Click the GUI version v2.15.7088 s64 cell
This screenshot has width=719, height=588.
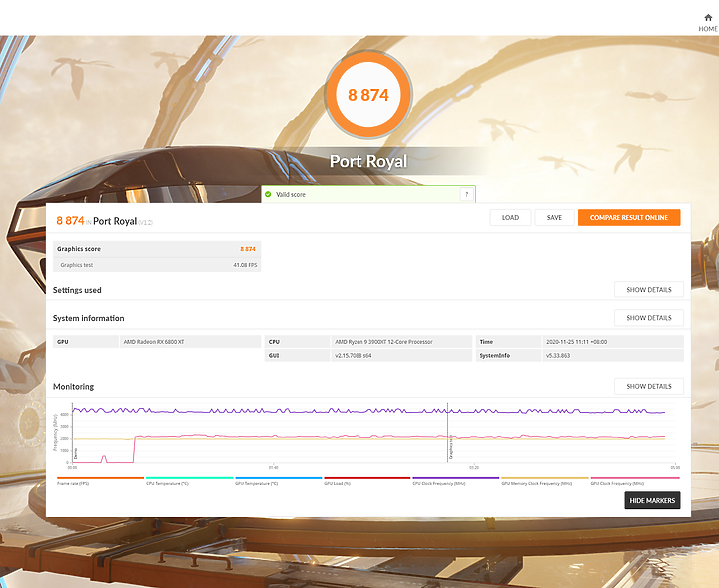click(401, 356)
